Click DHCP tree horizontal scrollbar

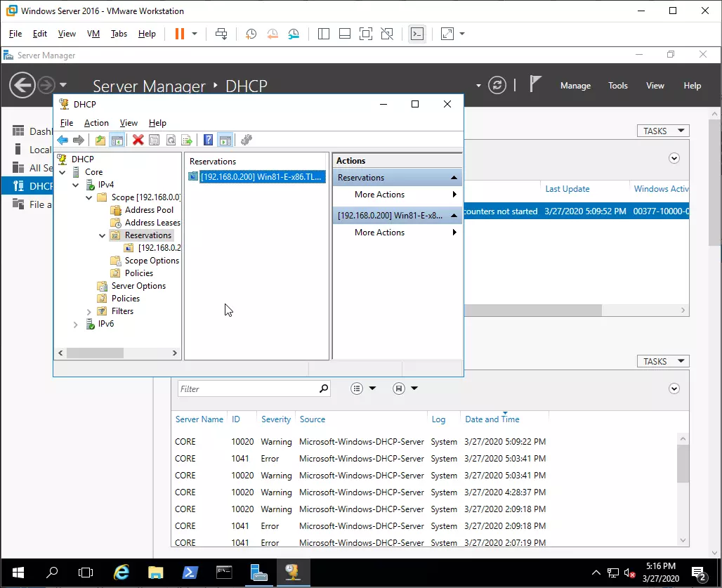point(95,353)
